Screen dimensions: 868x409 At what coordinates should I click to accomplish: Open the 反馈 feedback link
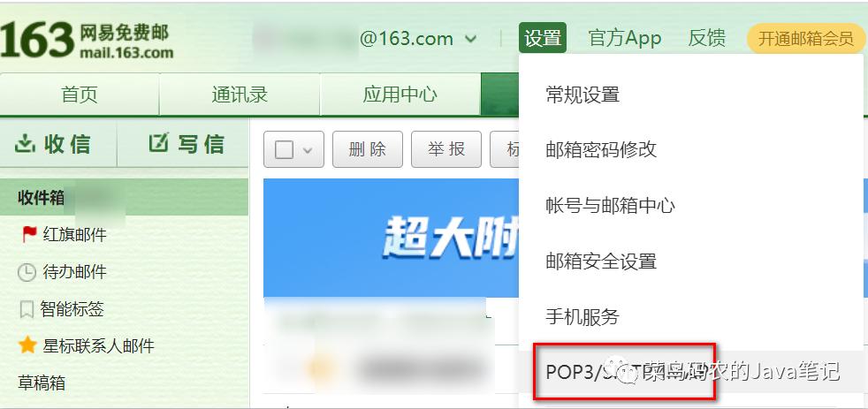click(x=707, y=38)
